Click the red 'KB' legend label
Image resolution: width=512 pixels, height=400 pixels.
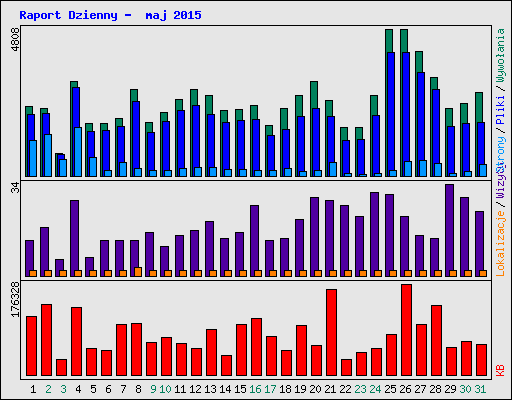pyautogui.click(x=500, y=371)
